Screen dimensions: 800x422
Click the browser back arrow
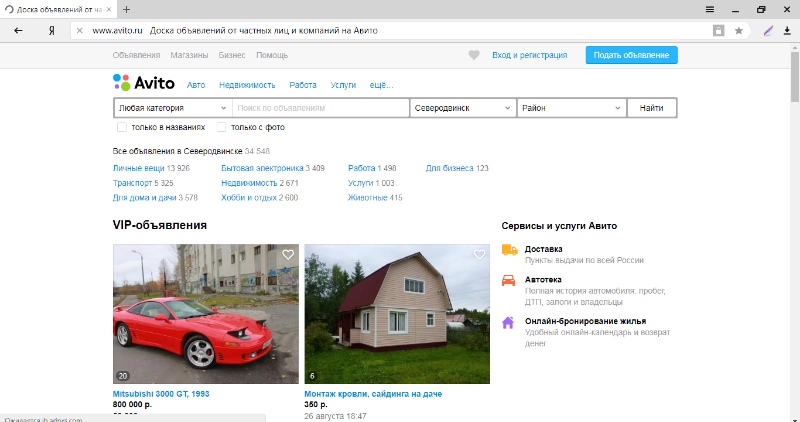coord(18,30)
